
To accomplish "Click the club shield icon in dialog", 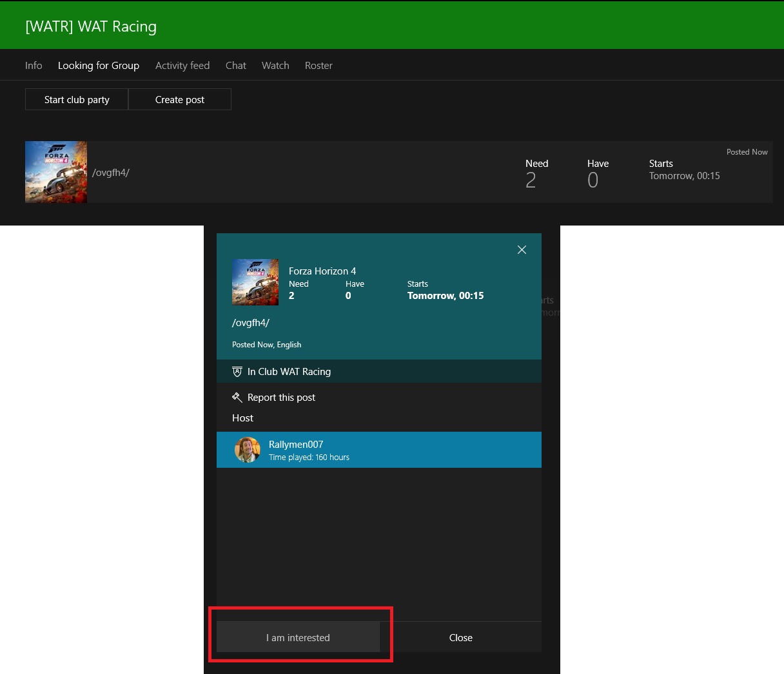I will tap(237, 372).
